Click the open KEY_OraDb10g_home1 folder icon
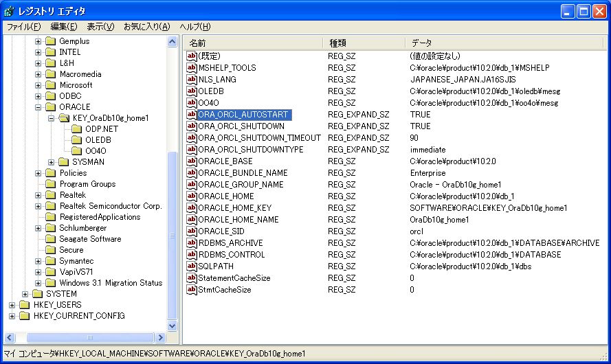 tap(64, 118)
